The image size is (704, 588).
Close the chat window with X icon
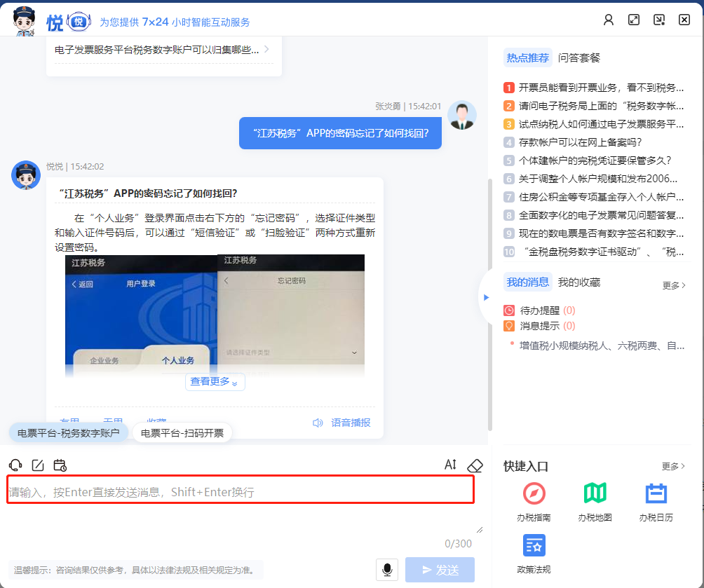684,20
